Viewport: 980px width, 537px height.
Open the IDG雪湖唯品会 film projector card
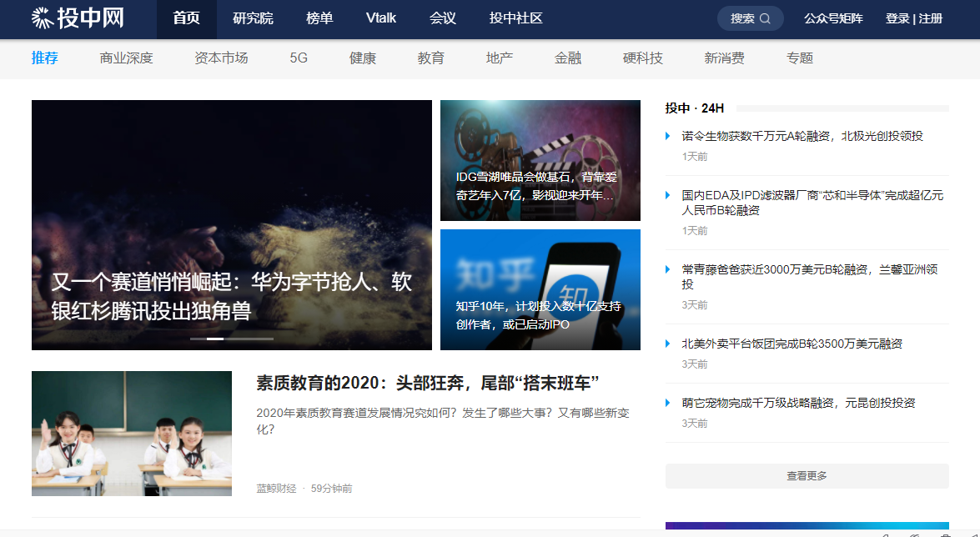coord(540,161)
